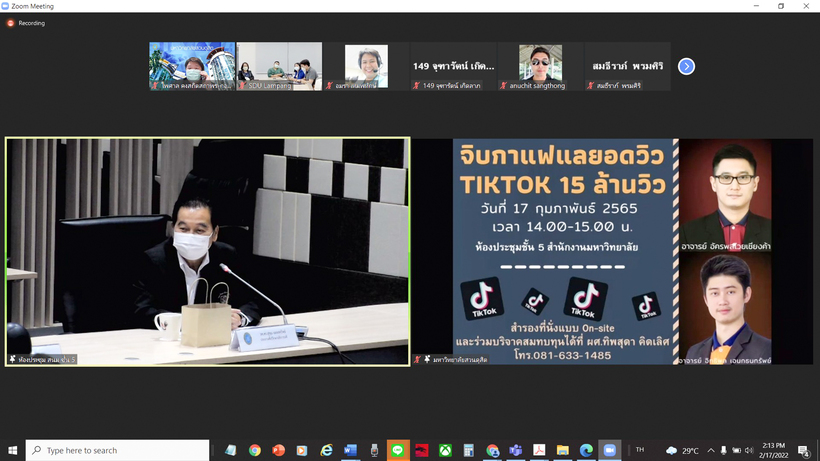The image size is (820, 461).
Task: Open the LINE app in taskbar
Action: 397,450
